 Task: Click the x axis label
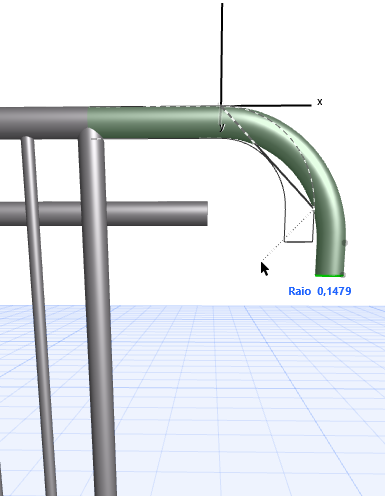click(x=320, y=102)
